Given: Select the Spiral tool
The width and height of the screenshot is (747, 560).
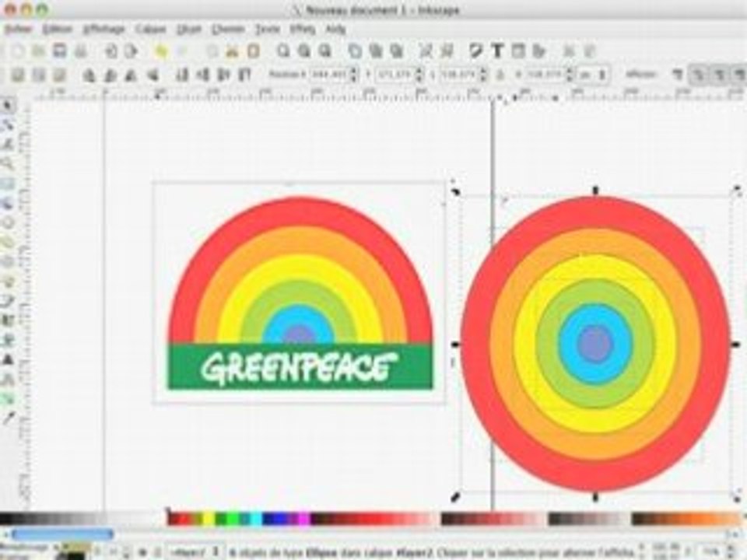Looking at the screenshot, I should point(8,261).
